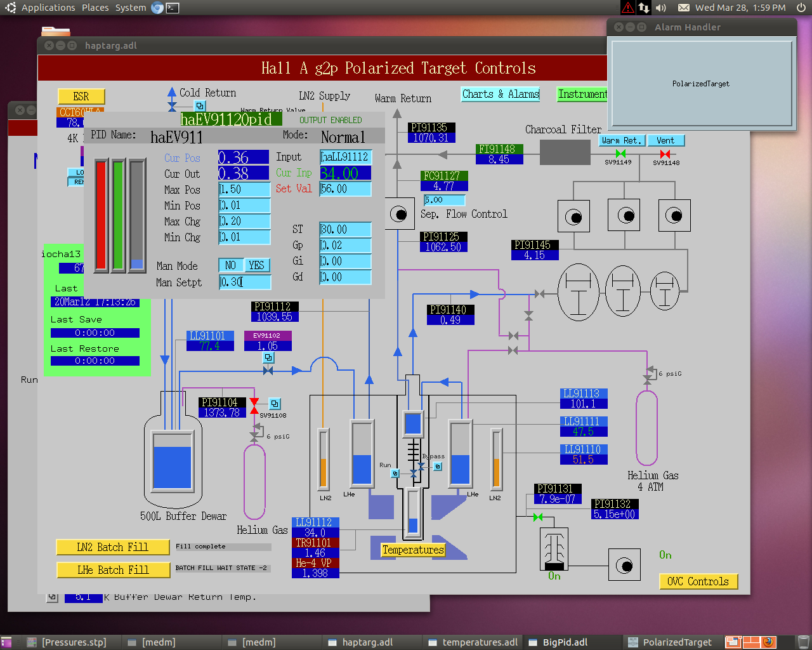Viewport: 812px width, 650px height.
Task: Click the gray output bar in PID panel
Action: (x=137, y=216)
